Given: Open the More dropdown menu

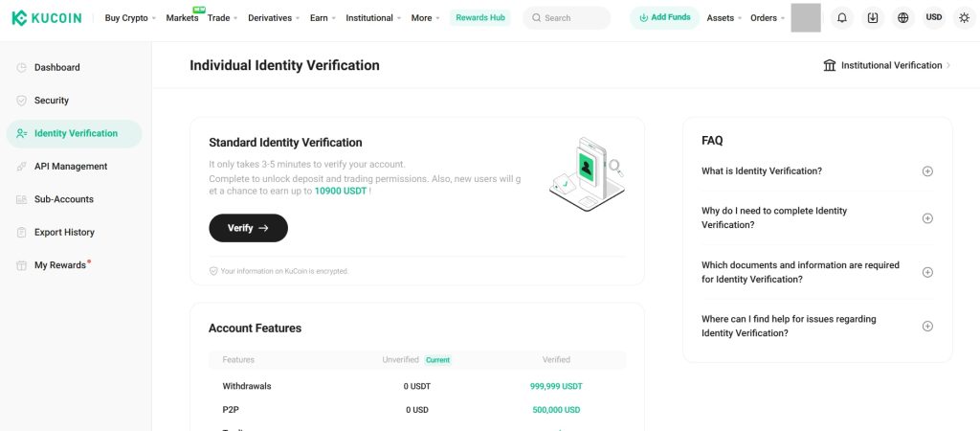Looking at the screenshot, I should pos(425,18).
